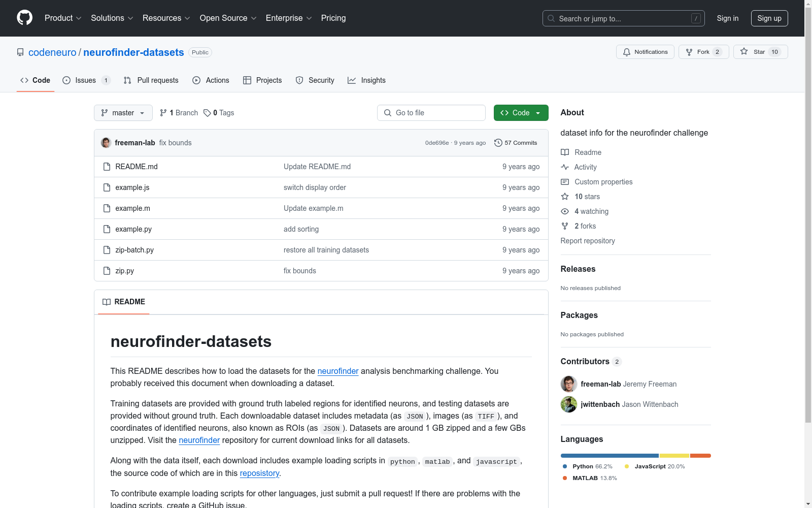812x508 pixels.
Task: Open the neurofinder link in README intro
Action: [x=338, y=371]
